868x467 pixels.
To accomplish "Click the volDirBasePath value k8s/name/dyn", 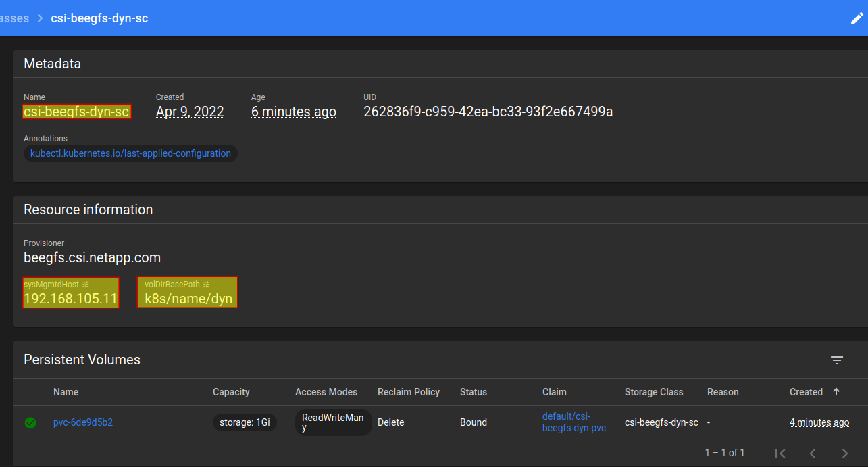I will [x=188, y=299].
